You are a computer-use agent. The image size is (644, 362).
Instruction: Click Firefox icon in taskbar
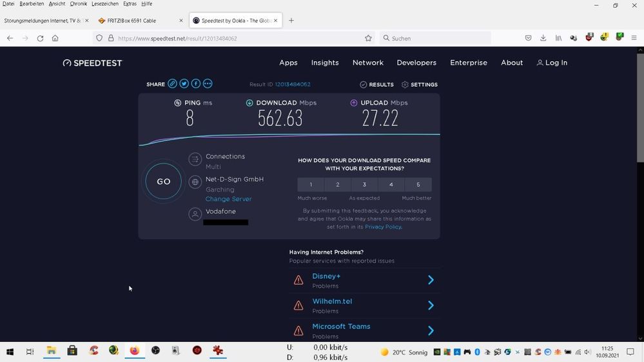coord(135,351)
